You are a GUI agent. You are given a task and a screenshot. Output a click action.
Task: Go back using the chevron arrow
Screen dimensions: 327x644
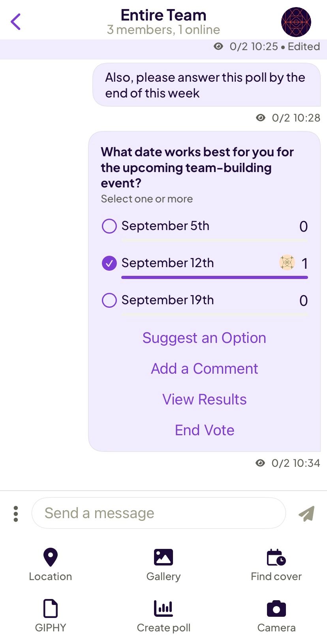click(16, 22)
